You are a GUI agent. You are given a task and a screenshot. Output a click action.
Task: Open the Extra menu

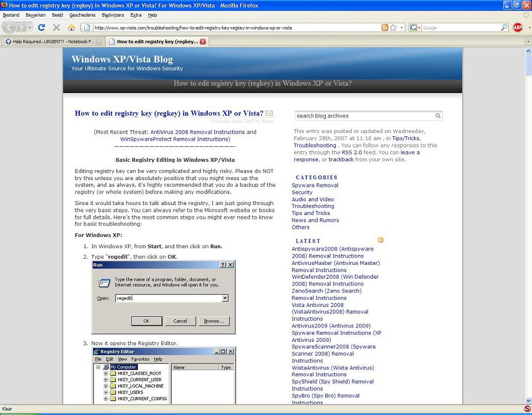click(136, 15)
